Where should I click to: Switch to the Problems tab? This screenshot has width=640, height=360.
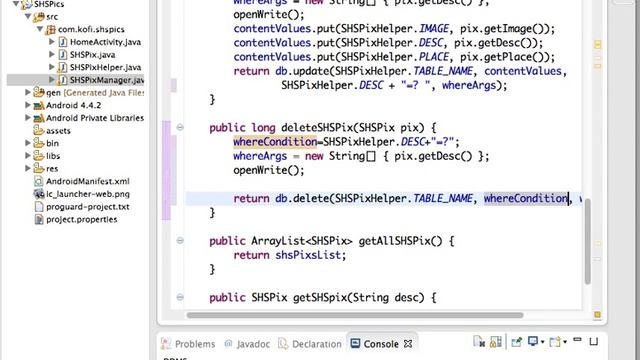pyautogui.click(x=188, y=344)
